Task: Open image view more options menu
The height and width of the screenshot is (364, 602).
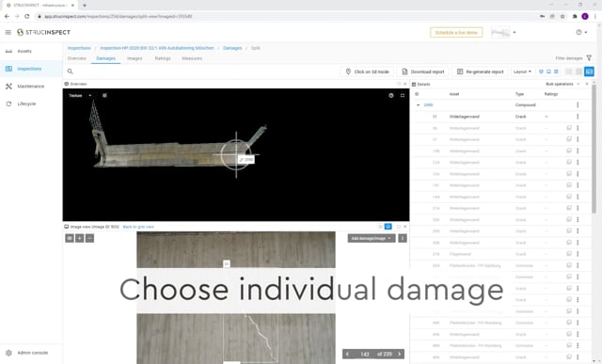Action: [403, 239]
